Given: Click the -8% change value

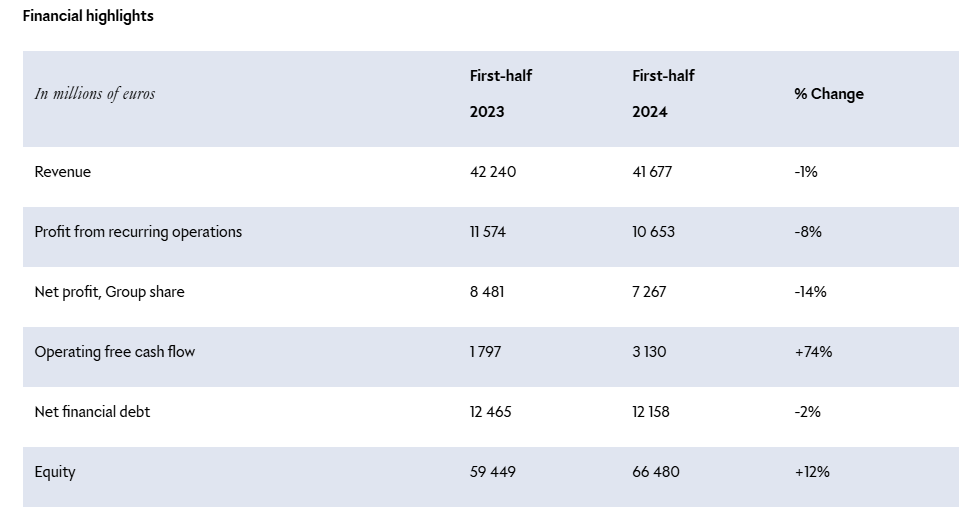Looking at the screenshot, I should point(808,232).
